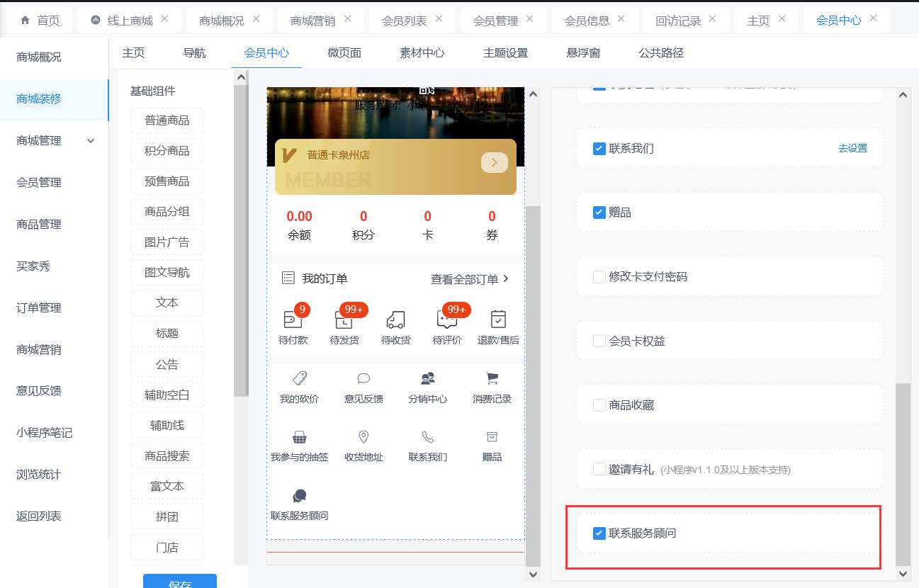This screenshot has height=588, width=919.
Task: Click the 待付款 wallet icon
Action: coord(293,320)
